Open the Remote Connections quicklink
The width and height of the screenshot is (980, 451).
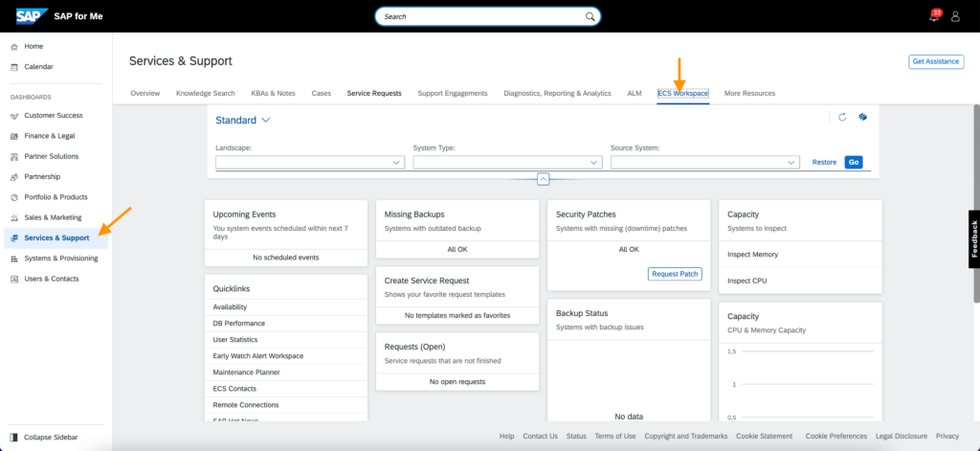tap(246, 405)
